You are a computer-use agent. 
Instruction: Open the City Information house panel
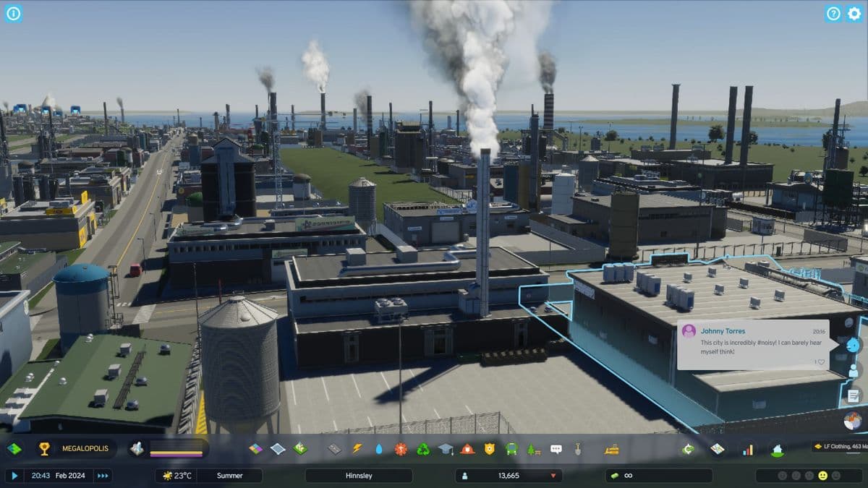pyautogui.click(x=777, y=450)
